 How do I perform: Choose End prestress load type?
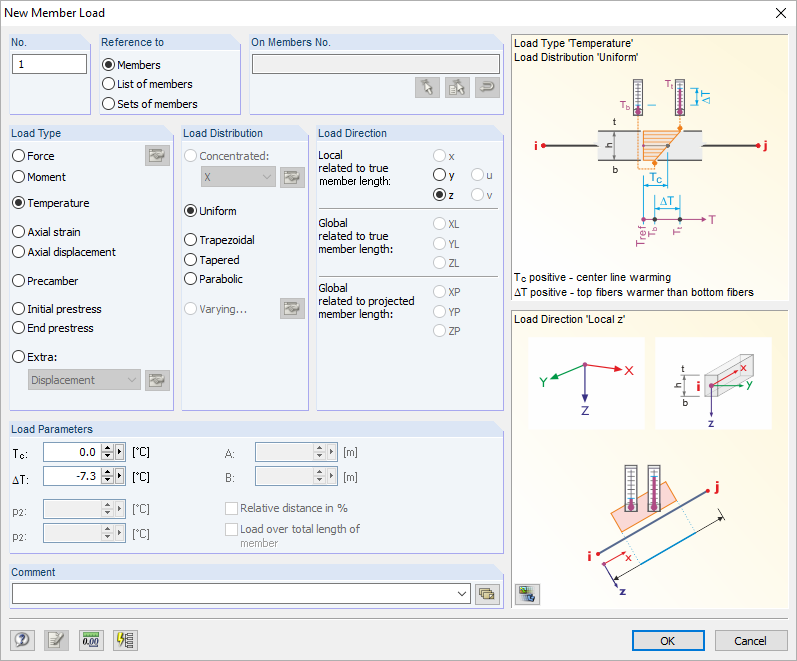[53, 328]
